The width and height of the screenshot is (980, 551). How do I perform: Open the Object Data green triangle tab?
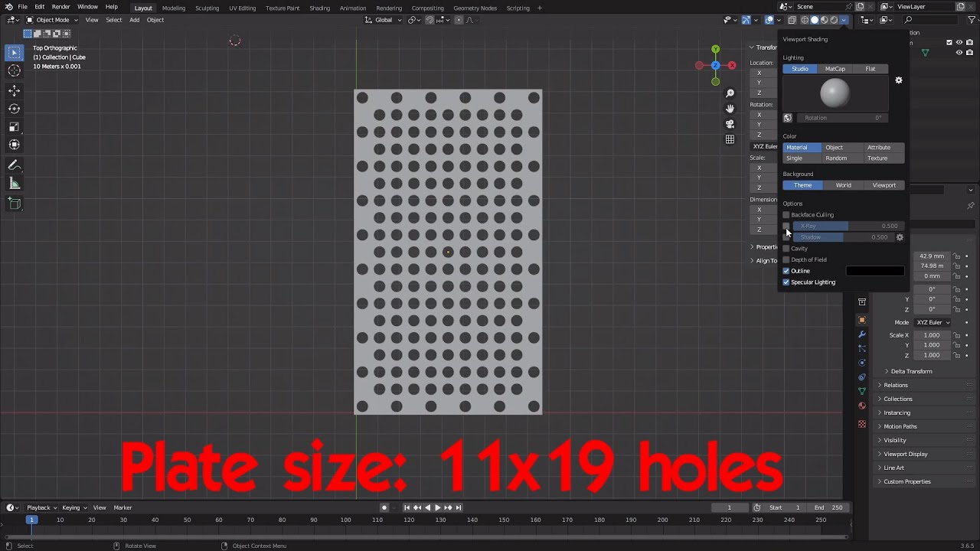[x=862, y=391]
